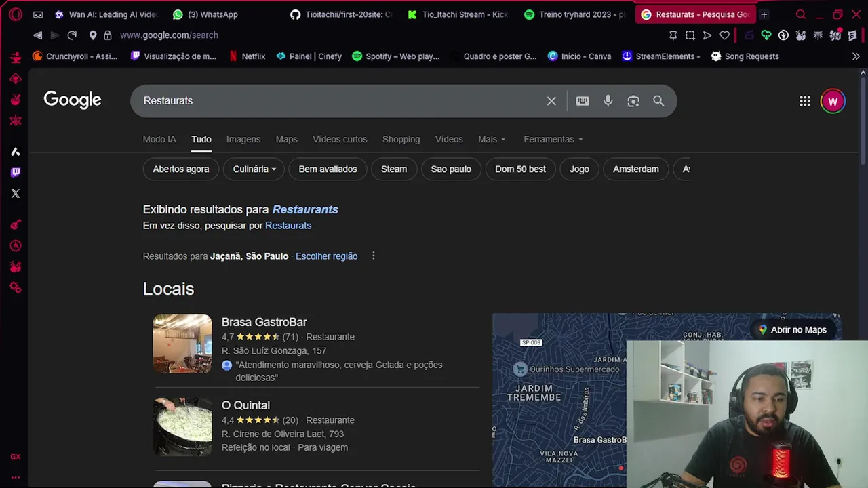
Task: Select the Dom 50 best chip
Action: 520,169
